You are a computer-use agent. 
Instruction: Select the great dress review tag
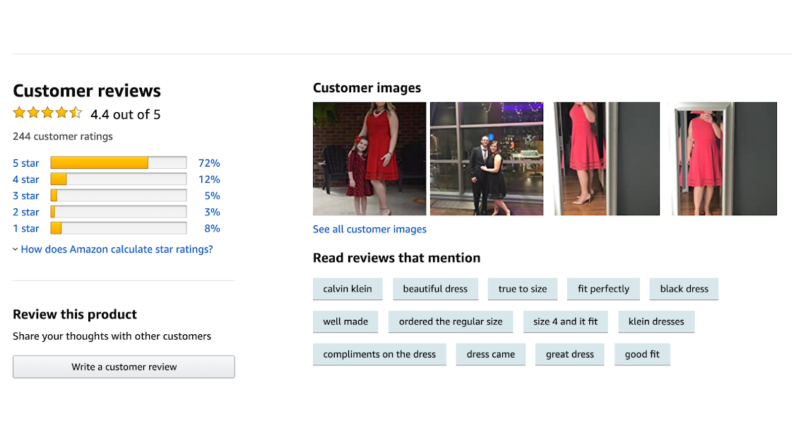[x=570, y=355]
